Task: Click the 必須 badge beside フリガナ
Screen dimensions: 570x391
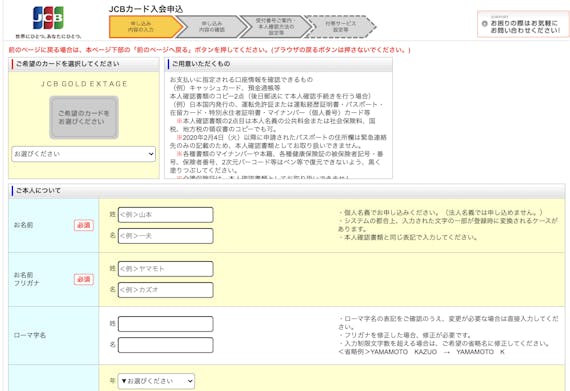Action: coord(84,279)
